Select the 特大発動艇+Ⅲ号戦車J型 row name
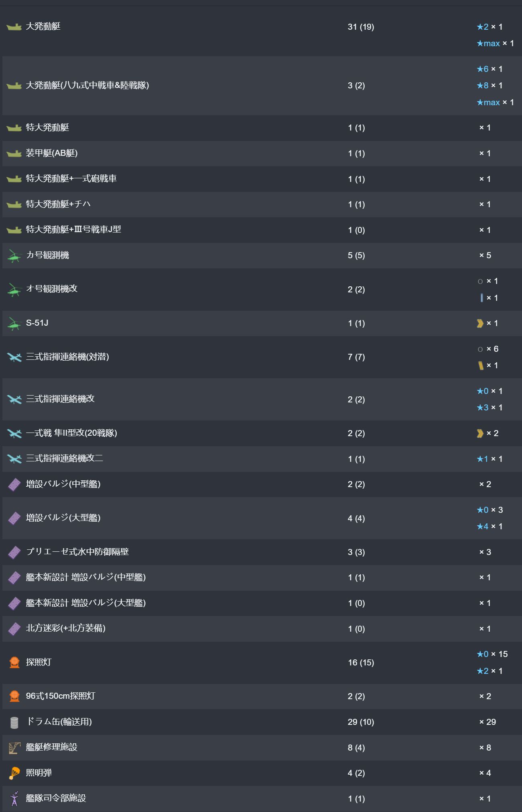Viewport: 522px width, 812px height. pos(73,229)
